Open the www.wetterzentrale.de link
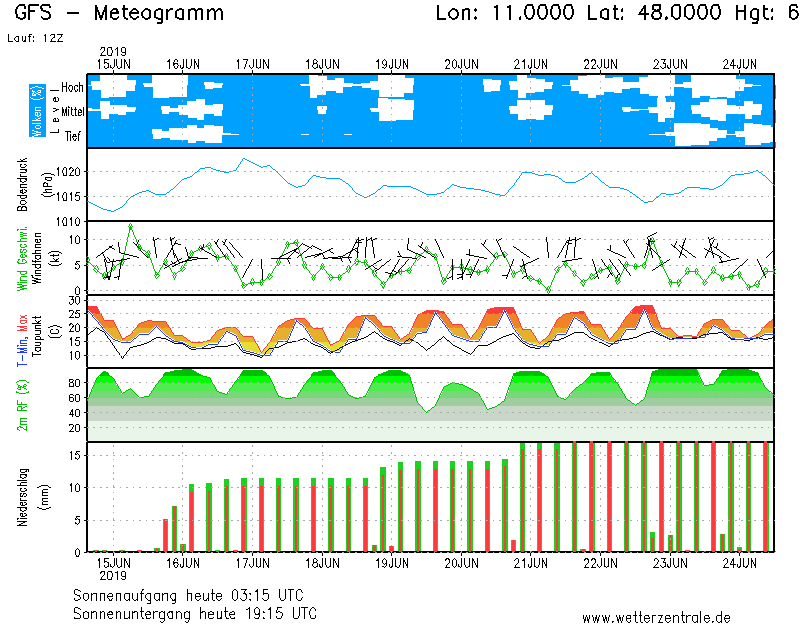The image size is (800, 625). pyautogui.click(x=655, y=617)
